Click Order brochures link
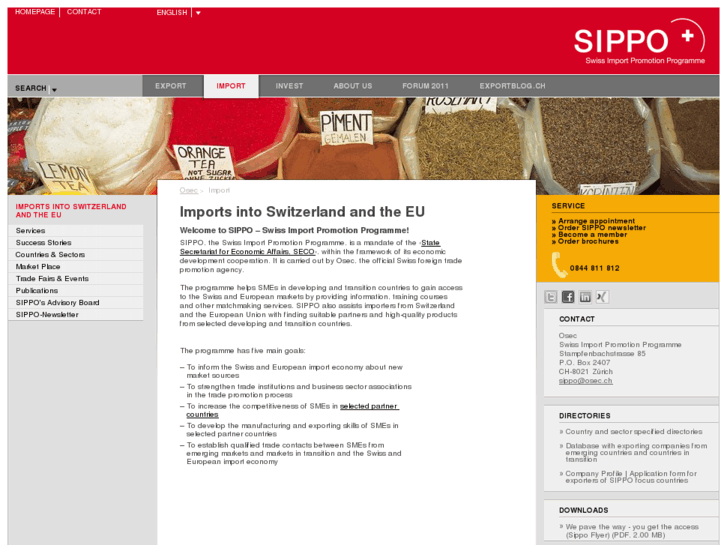The height and width of the screenshot is (545, 727). pos(588,241)
